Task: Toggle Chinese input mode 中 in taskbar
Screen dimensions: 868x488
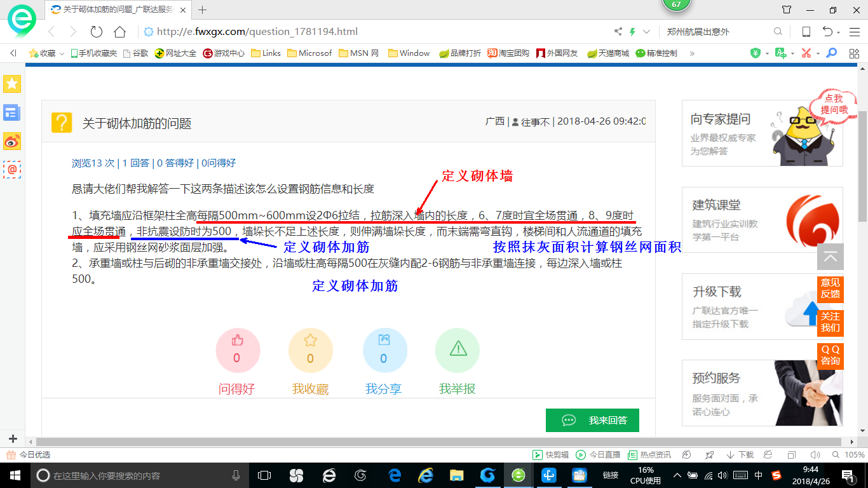Action: [759, 475]
